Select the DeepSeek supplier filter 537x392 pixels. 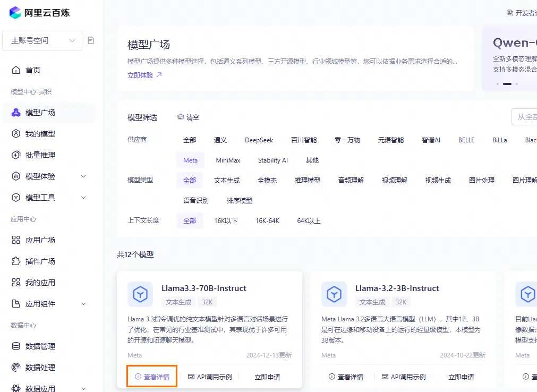(x=259, y=140)
